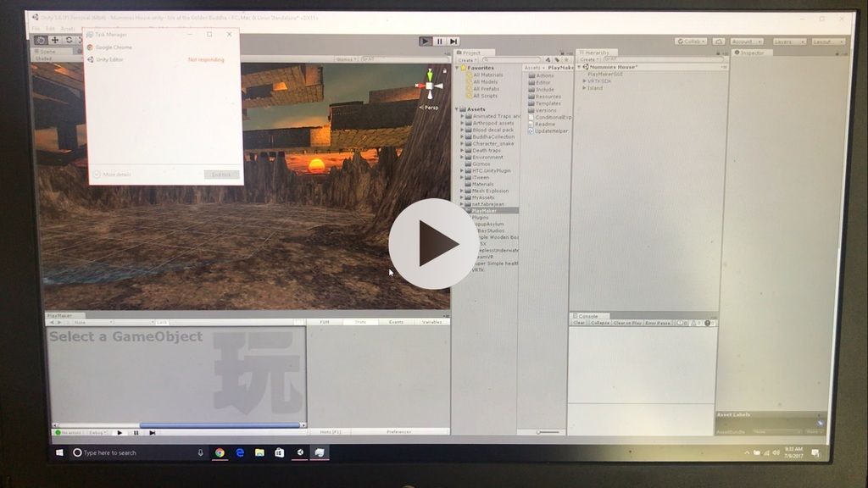Select the Move tool in the toolbar
This screenshot has width=868, height=488.
(x=54, y=40)
